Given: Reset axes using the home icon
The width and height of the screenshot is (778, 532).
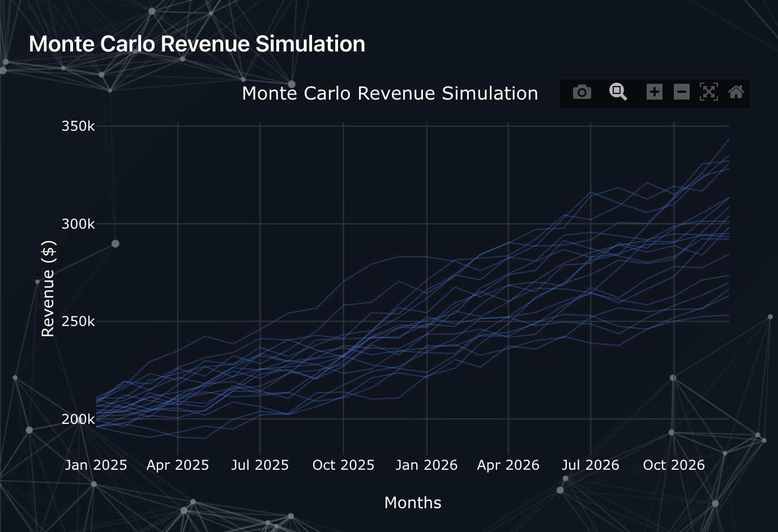Looking at the screenshot, I should coord(736,92).
